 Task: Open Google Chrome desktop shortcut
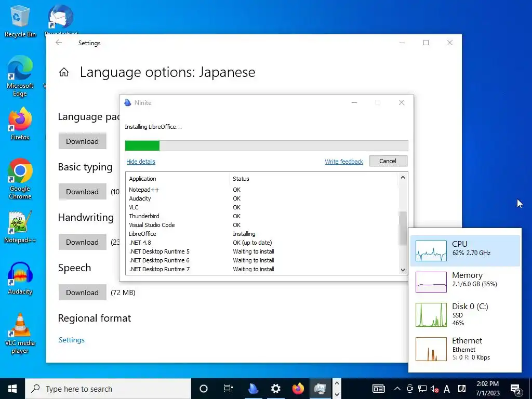tap(20, 179)
